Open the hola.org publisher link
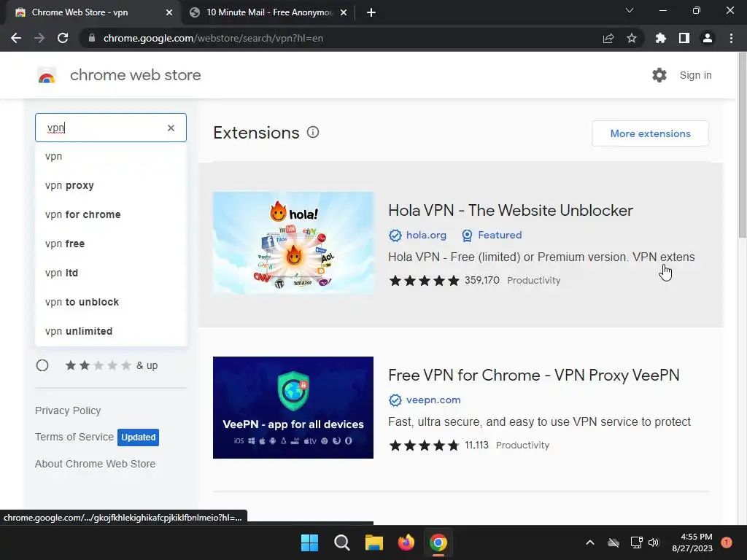The image size is (747, 560). (426, 236)
